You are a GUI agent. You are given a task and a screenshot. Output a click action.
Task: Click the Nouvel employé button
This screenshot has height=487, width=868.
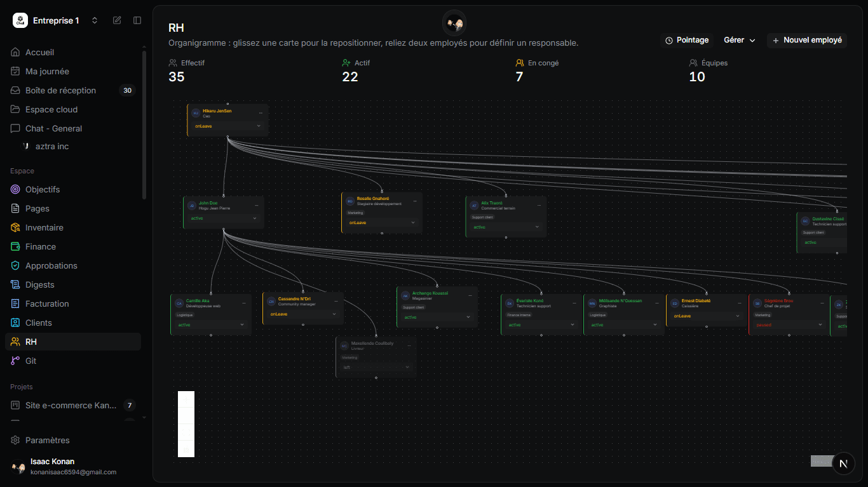807,40
